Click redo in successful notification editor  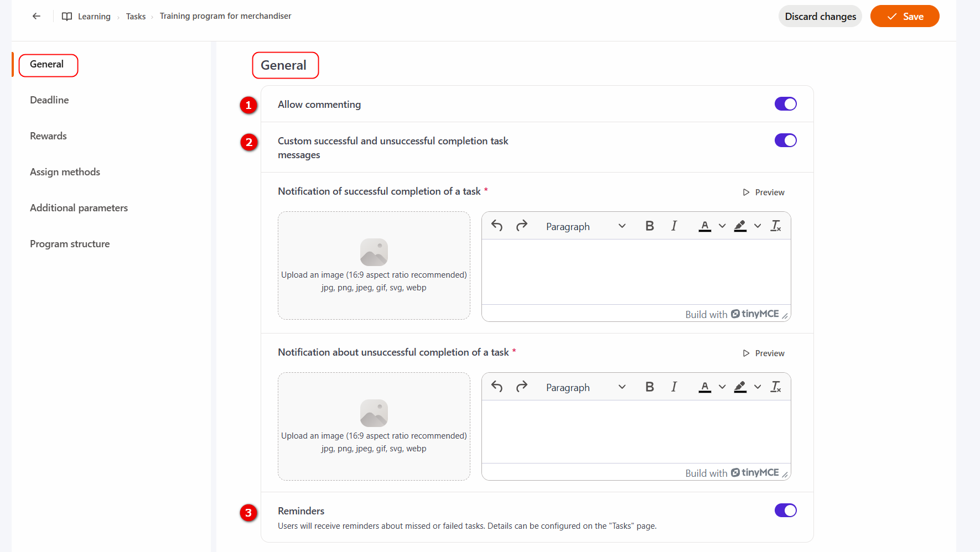(x=521, y=226)
